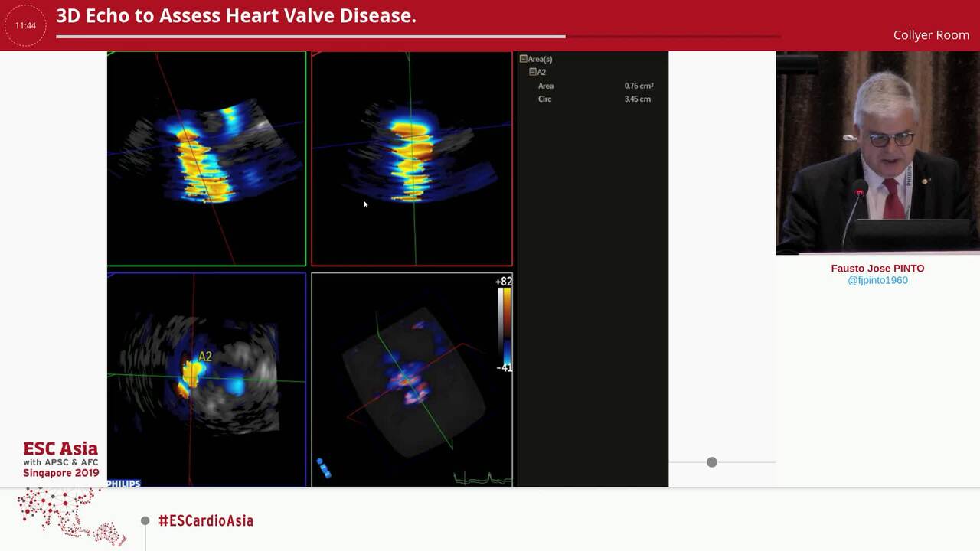Click the A2 annotation marker on the short-axis view
Viewport: 980px width, 551px height.
(x=204, y=356)
